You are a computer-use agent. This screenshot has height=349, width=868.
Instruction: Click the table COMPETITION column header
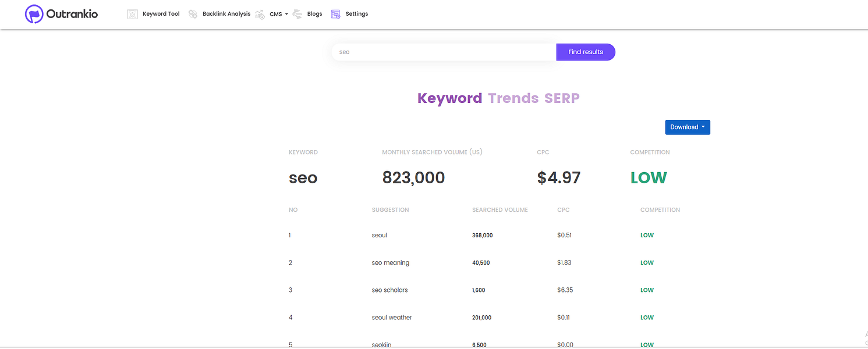pos(660,210)
